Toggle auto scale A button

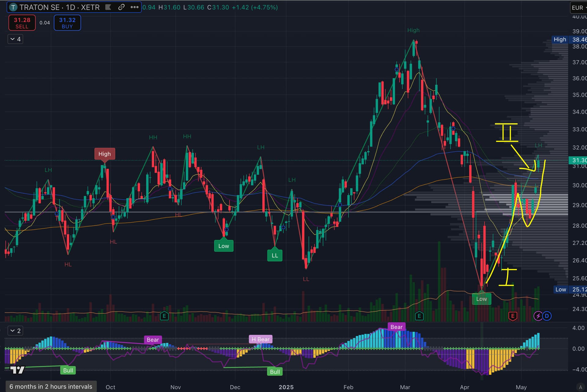tap(580, 387)
